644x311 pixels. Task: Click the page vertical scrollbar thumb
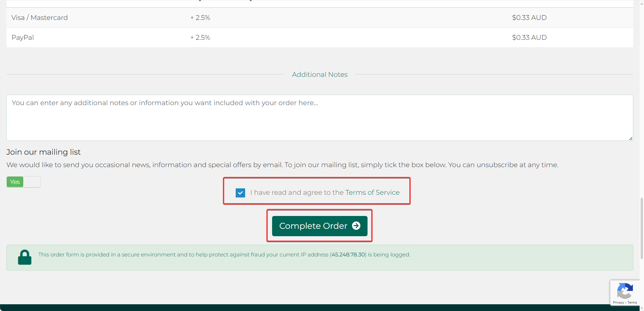[642, 228]
